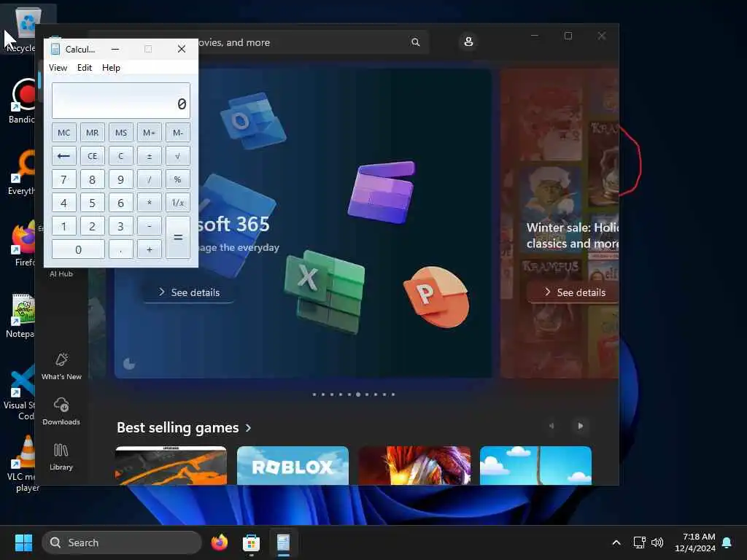Click the Calculator display field

[121, 101]
